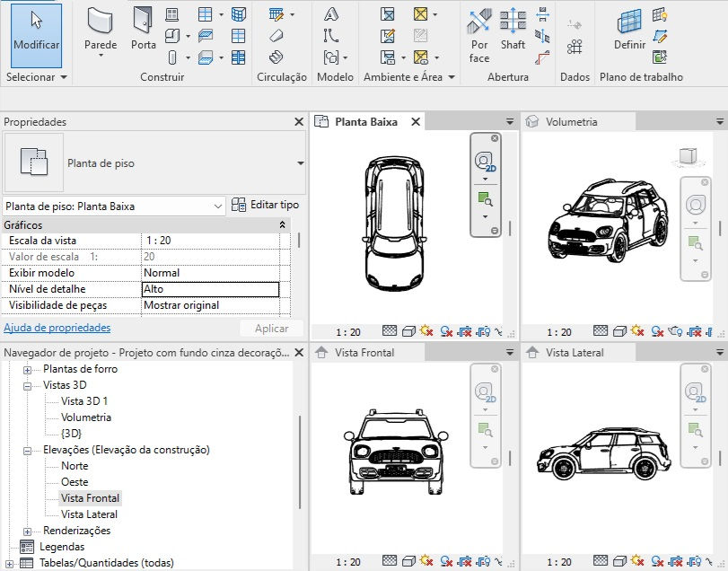
Task: Select the Window tool in Construir
Action: [171, 14]
